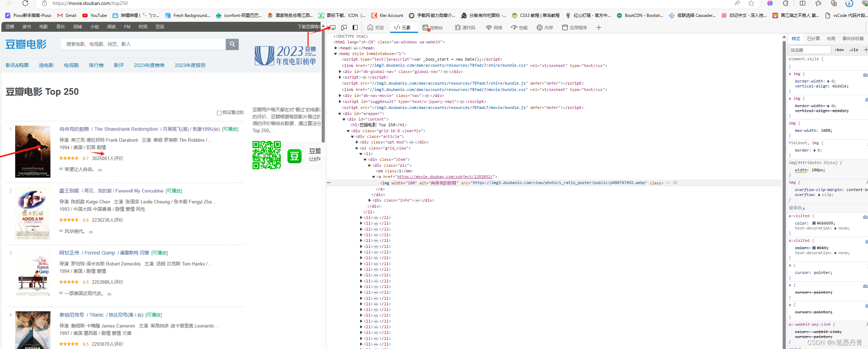Toggle the split screen icon in browser toolbar
Screen dimensions: 868x349
802,3
